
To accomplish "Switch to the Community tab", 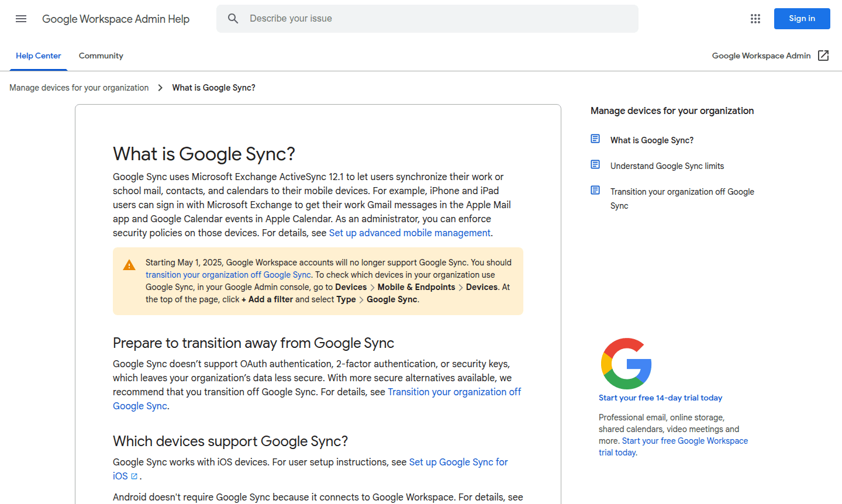I will (101, 56).
